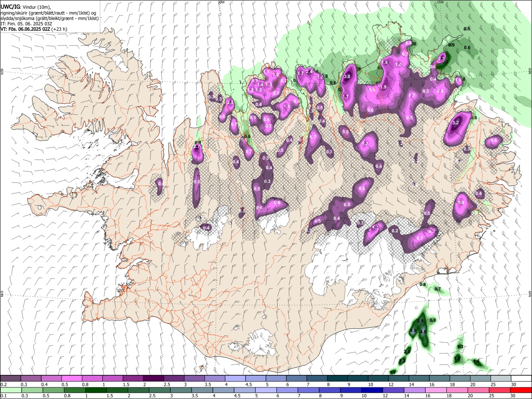Viewport: 532px width, 399px height.
Task: Click the lower legend swatch between 2.5 and 3
Action: point(159,390)
